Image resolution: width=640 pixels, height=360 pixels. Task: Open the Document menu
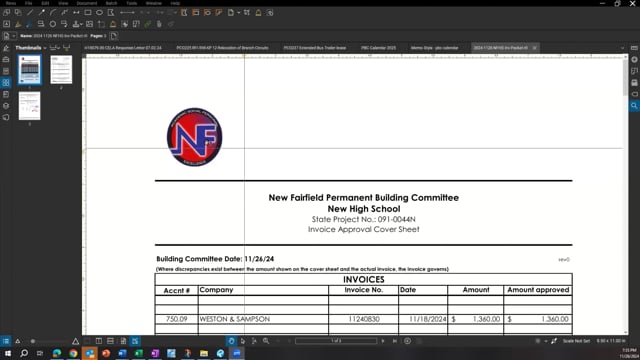click(x=87, y=3)
